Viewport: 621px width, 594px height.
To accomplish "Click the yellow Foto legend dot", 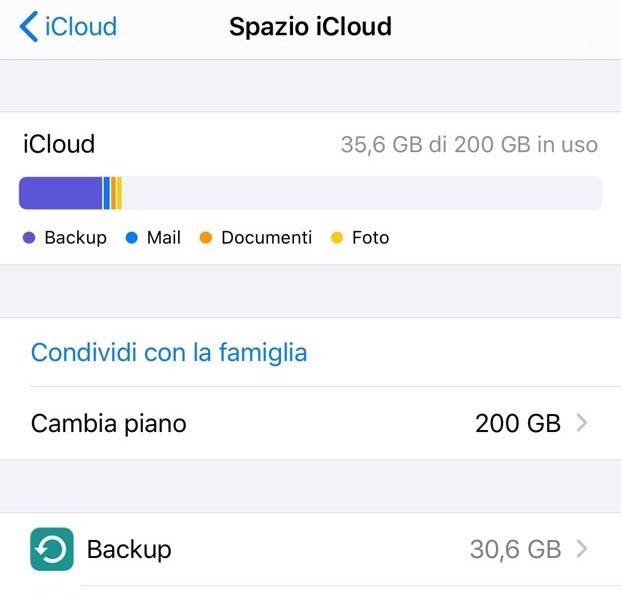I will (x=337, y=238).
